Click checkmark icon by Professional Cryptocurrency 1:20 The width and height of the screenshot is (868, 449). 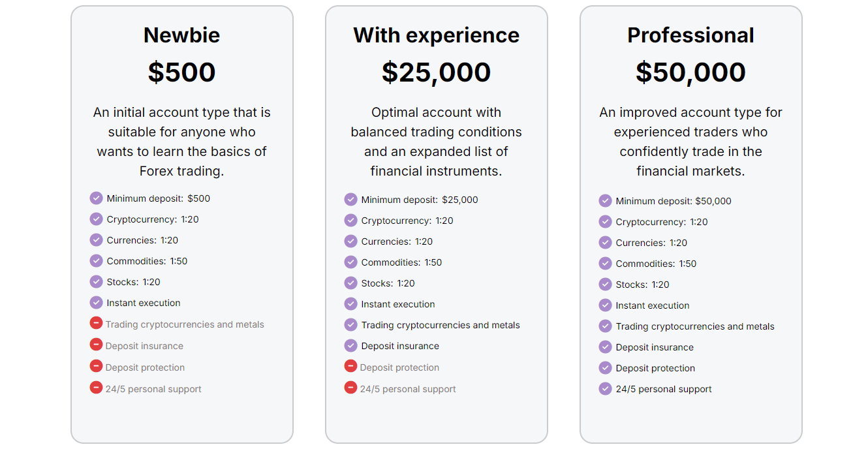tap(605, 221)
